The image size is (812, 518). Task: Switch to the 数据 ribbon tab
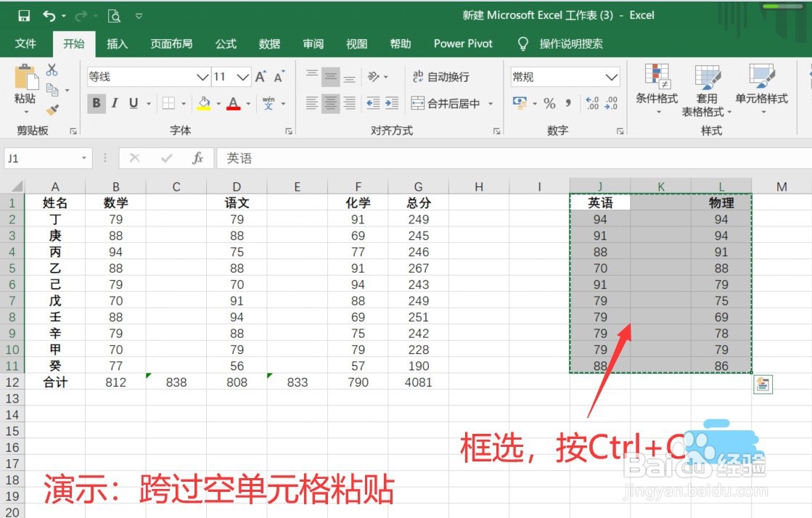pyautogui.click(x=269, y=44)
